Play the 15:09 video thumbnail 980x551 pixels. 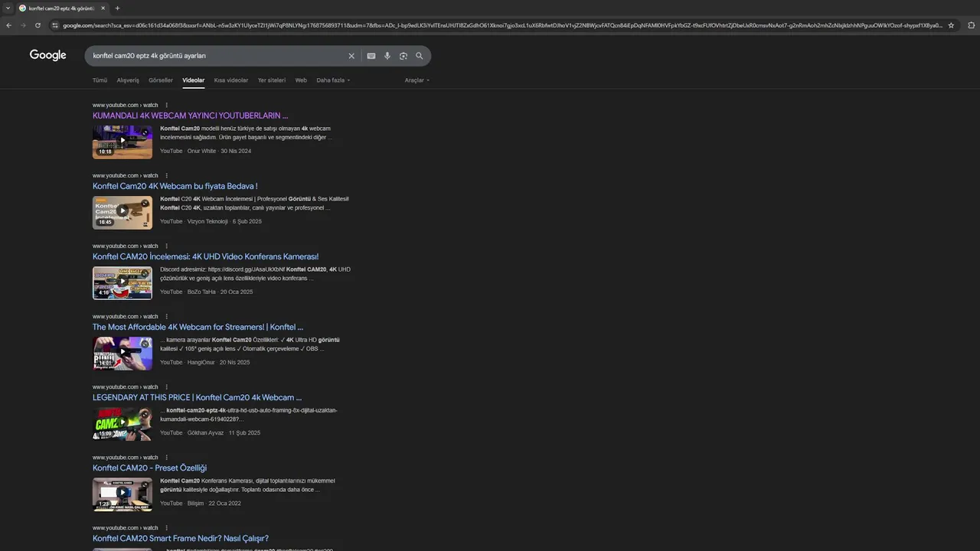[122, 423]
